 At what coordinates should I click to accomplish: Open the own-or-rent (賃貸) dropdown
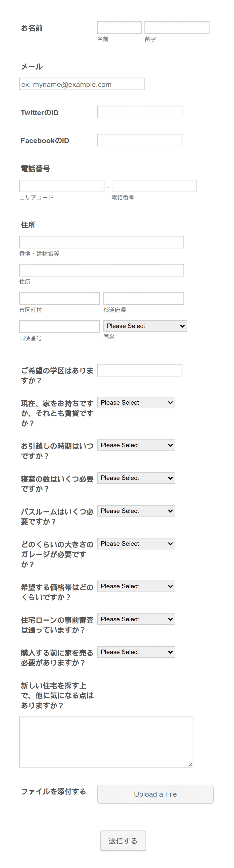point(136,403)
